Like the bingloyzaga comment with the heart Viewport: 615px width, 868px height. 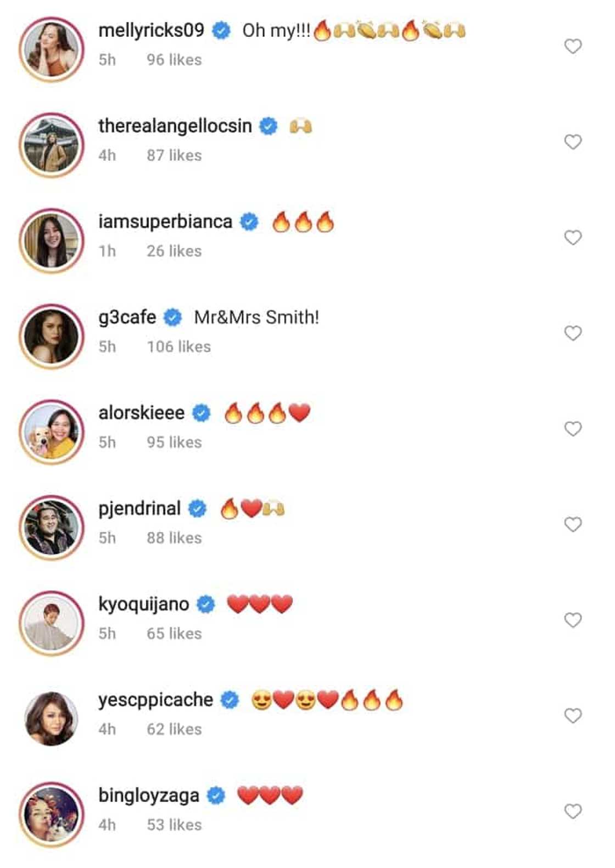point(573,811)
